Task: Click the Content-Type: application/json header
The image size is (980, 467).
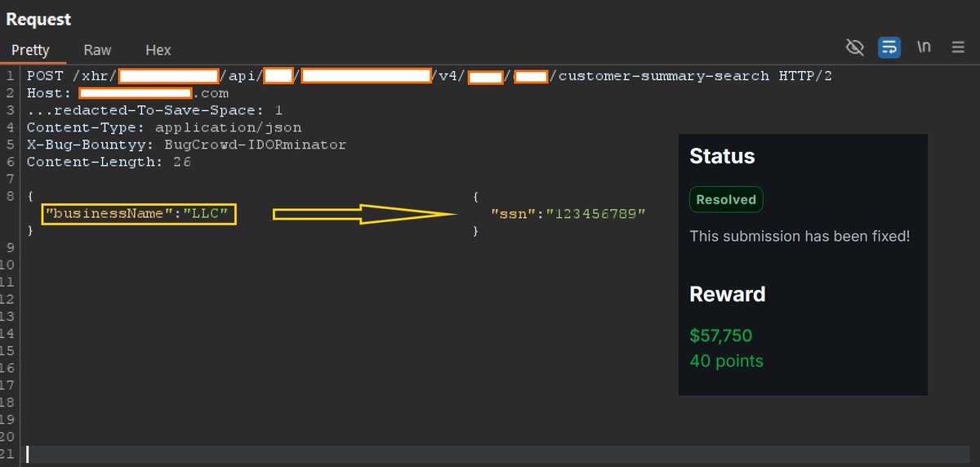Action: [x=164, y=127]
